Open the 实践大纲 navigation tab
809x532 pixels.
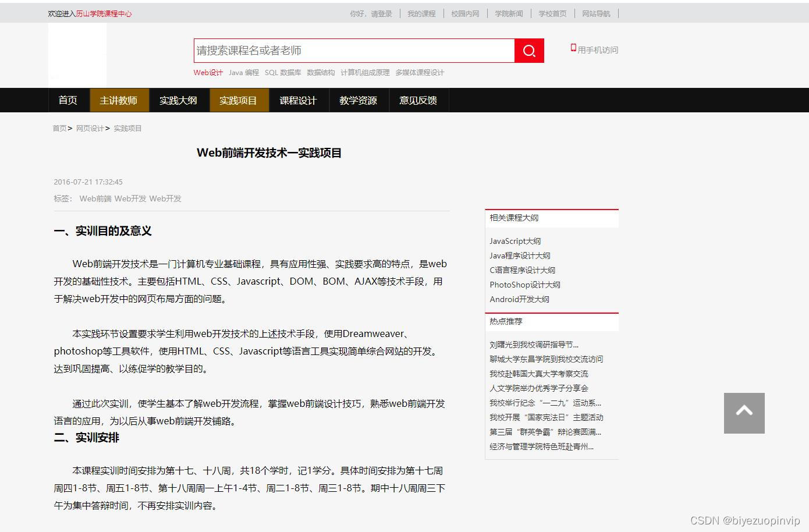[178, 100]
